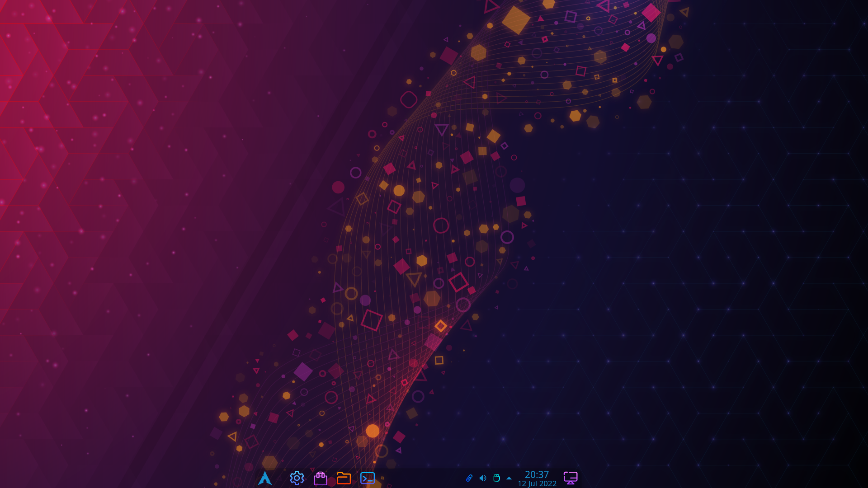Select the terminal shortcut on the taskbar

coord(368,478)
